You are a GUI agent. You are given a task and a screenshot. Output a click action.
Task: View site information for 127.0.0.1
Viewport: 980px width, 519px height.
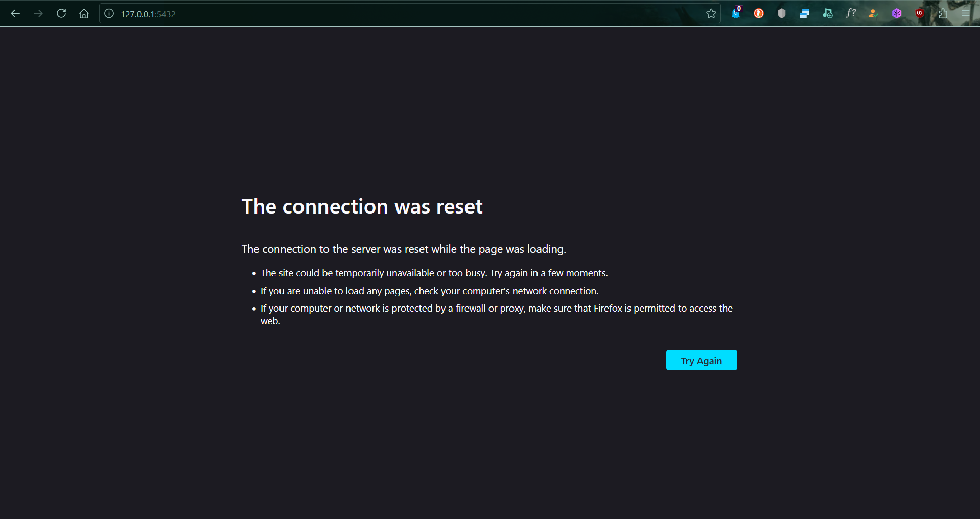(109, 14)
